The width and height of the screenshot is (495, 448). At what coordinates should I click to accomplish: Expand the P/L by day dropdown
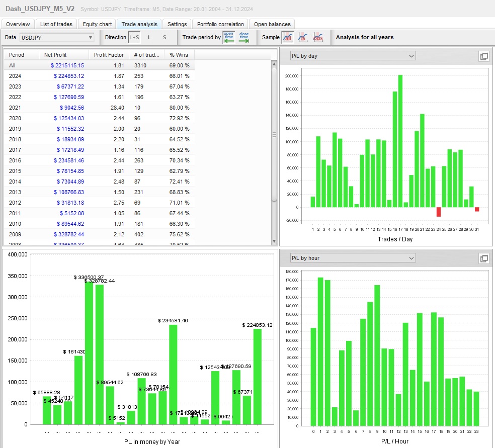[352, 56]
